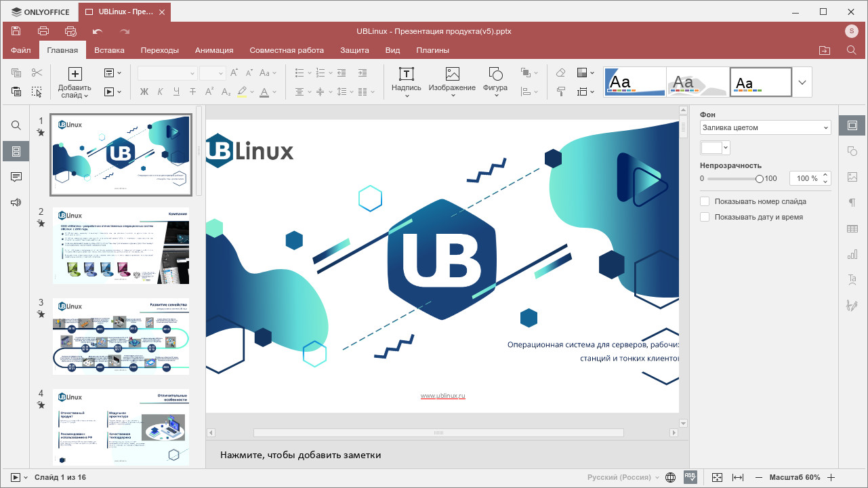Switch to the Переходы tab
Screen dimensions: 868x488
click(x=160, y=50)
